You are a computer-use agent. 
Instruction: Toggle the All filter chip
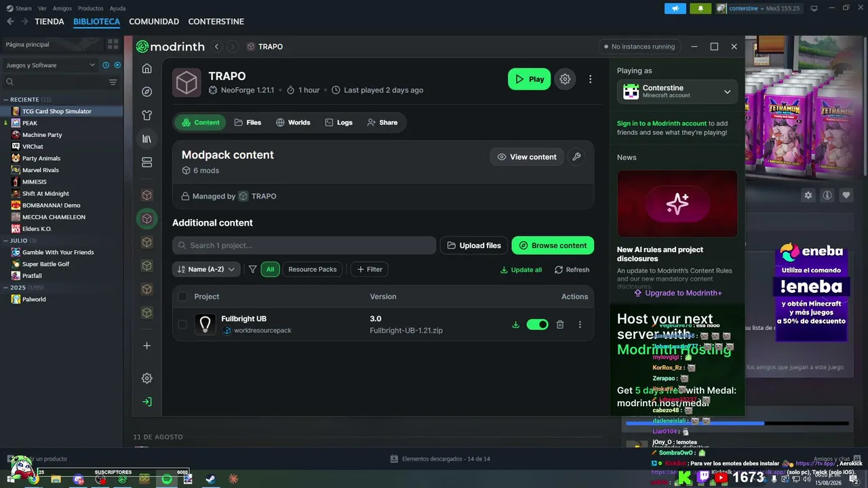[270, 270]
